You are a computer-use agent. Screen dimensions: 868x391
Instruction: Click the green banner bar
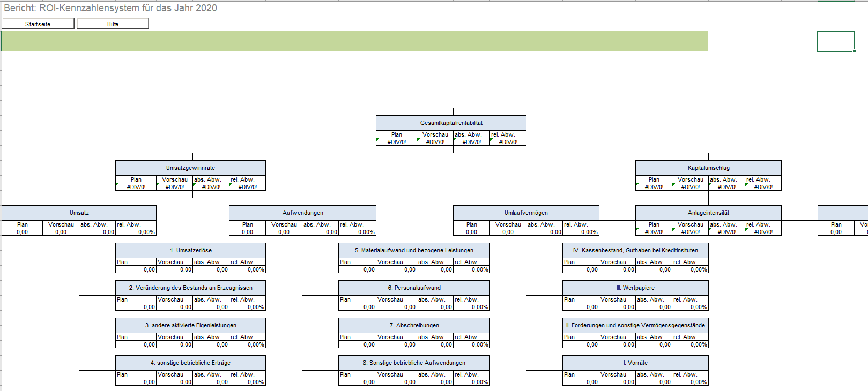click(x=354, y=41)
